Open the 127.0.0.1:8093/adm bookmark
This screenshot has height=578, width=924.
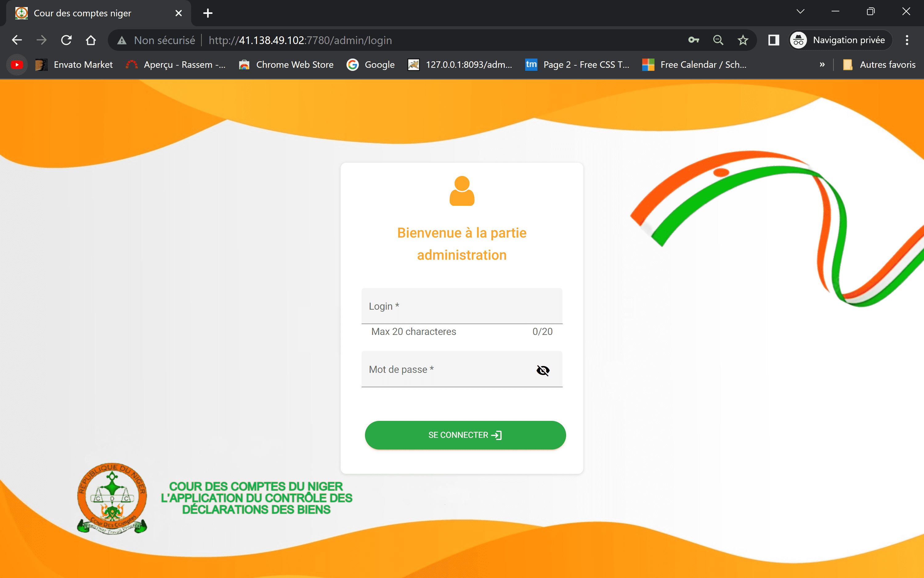(x=460, y=65)
